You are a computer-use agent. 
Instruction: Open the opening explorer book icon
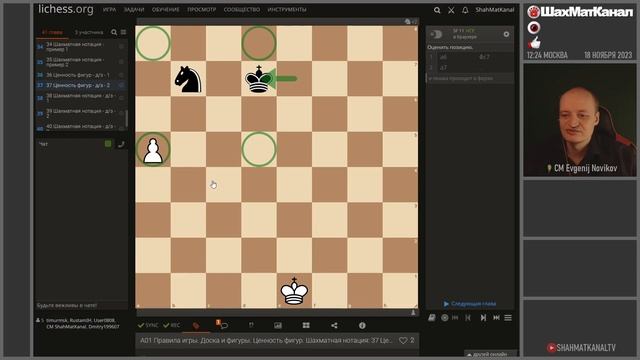(432, 318)
